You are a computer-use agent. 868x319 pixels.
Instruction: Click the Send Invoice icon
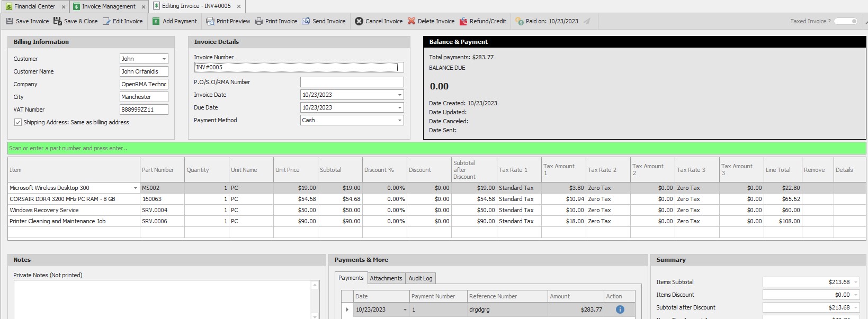306,21
